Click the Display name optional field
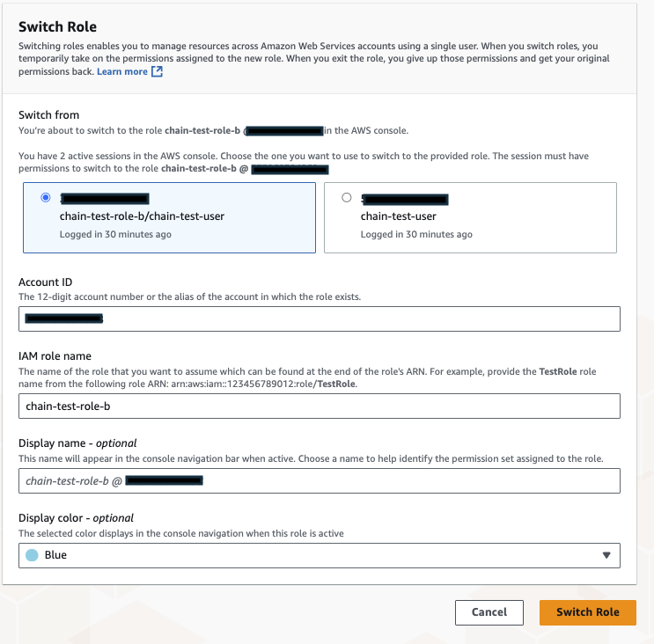 pyautogui.click(x=319, y=480)
